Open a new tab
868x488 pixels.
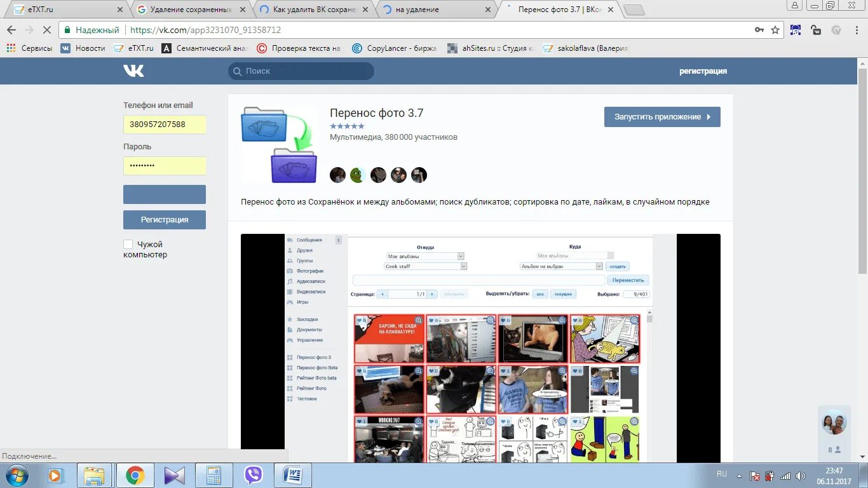tap(634, 10)
